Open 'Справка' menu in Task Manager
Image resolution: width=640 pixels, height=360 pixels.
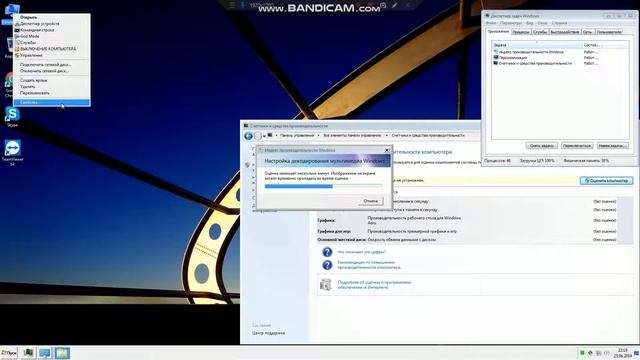tap(559, 23)
